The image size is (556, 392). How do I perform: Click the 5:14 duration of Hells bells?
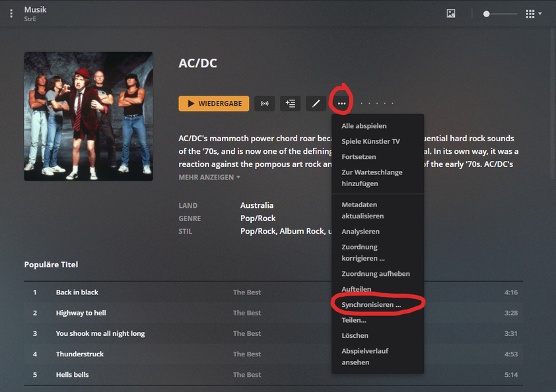[511, 375]
